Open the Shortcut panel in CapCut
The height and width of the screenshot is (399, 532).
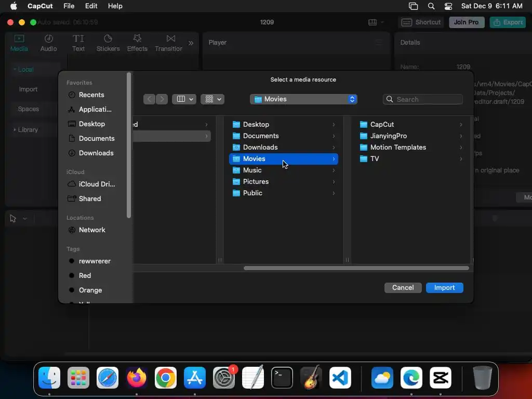[x=421, y=22]
